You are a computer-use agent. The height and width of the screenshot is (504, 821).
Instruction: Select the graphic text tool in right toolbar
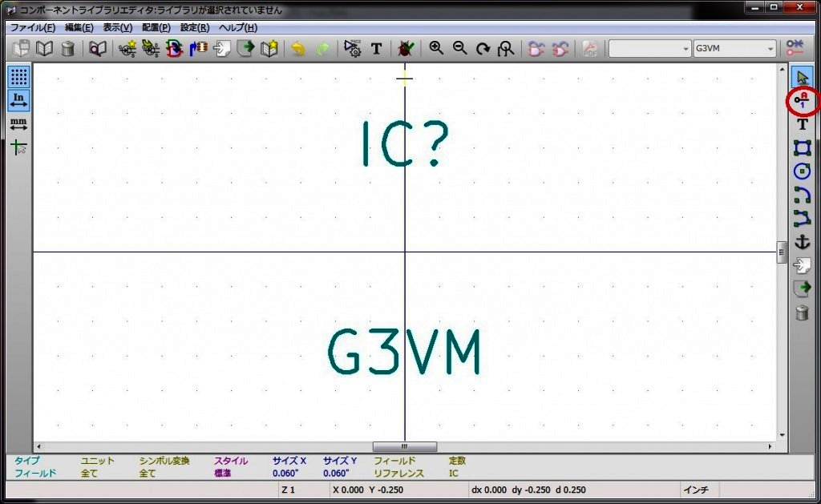[802, 124]
